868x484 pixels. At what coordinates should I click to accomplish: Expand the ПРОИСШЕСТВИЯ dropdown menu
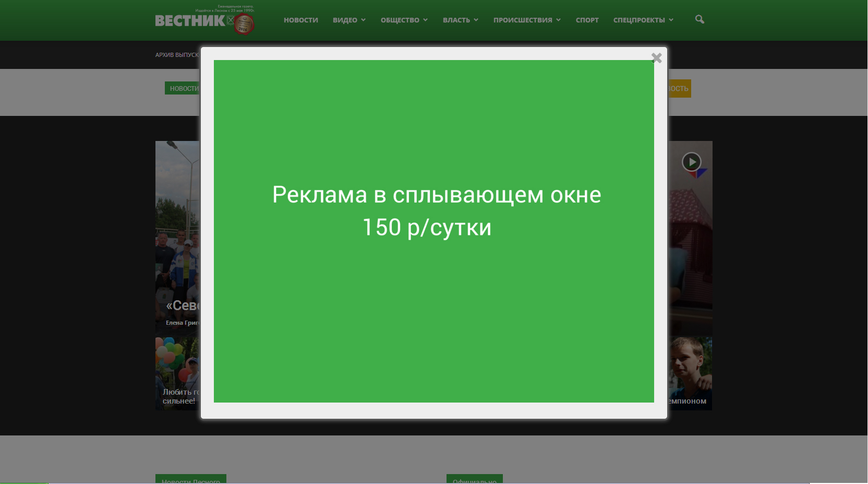(527, 20)
